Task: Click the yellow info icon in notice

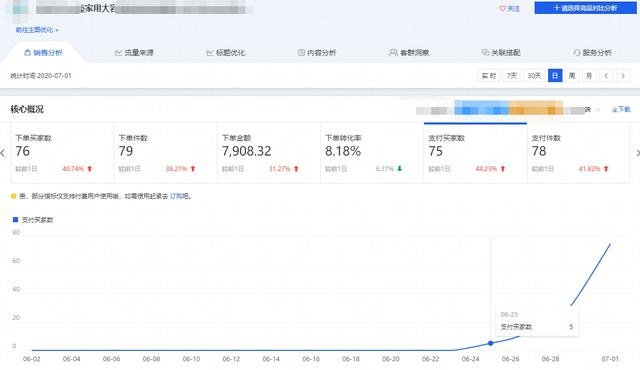Action: point(13,196)
